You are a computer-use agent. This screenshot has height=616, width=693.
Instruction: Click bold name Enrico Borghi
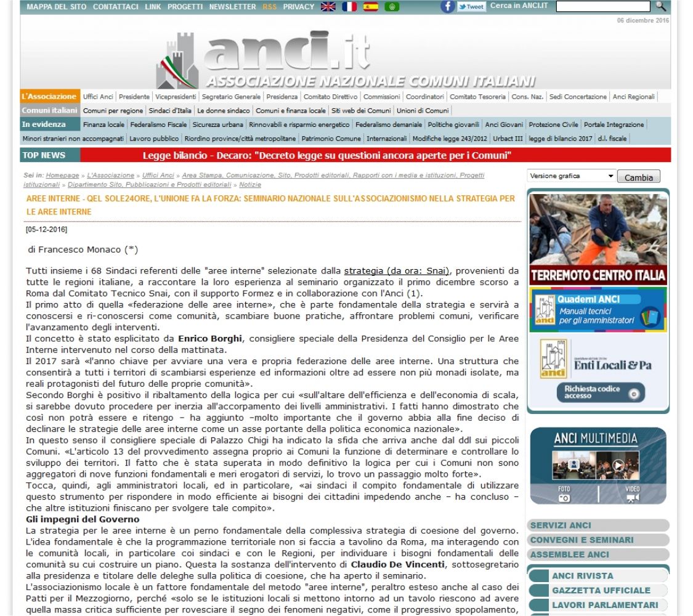pos(210,338)
